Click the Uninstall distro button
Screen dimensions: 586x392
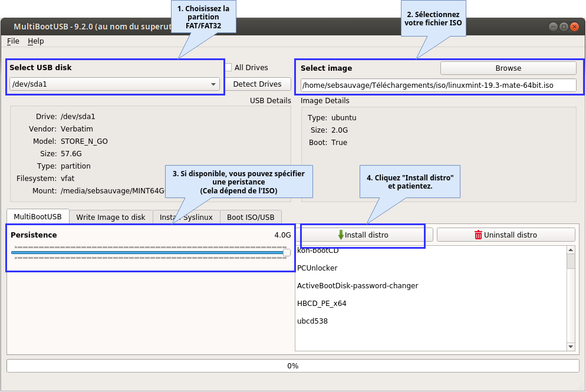506,235
